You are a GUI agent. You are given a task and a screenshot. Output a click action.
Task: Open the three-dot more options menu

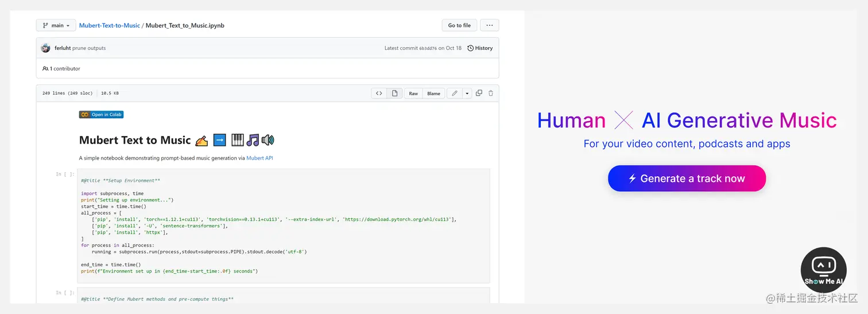(x=489, y=25)
